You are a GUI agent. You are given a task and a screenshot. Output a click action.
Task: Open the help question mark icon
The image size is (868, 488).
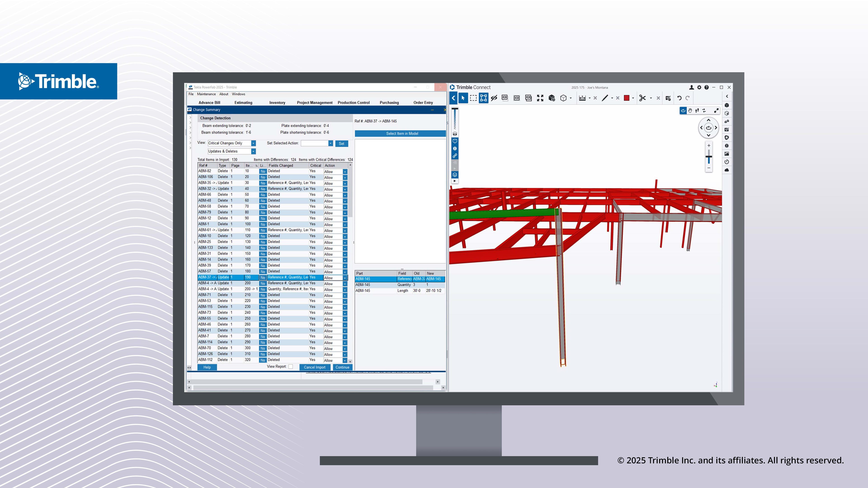707,87
